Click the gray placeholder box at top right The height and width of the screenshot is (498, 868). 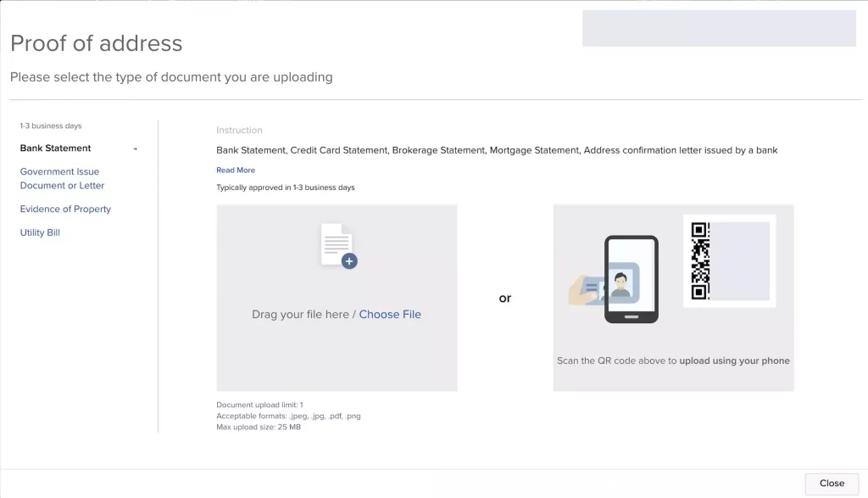tap(719, 28)
